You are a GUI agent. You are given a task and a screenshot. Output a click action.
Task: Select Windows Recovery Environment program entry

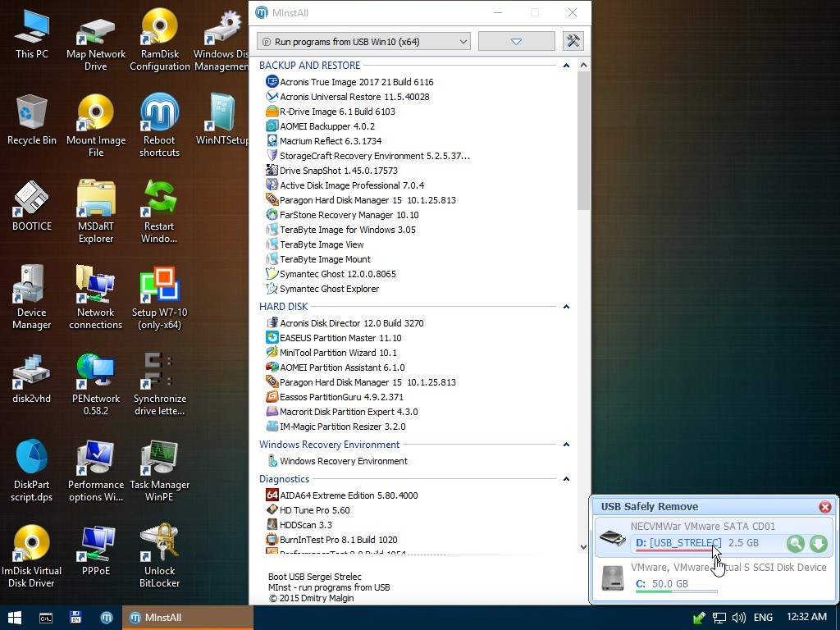pyautogui.click(x=337, y=461)
